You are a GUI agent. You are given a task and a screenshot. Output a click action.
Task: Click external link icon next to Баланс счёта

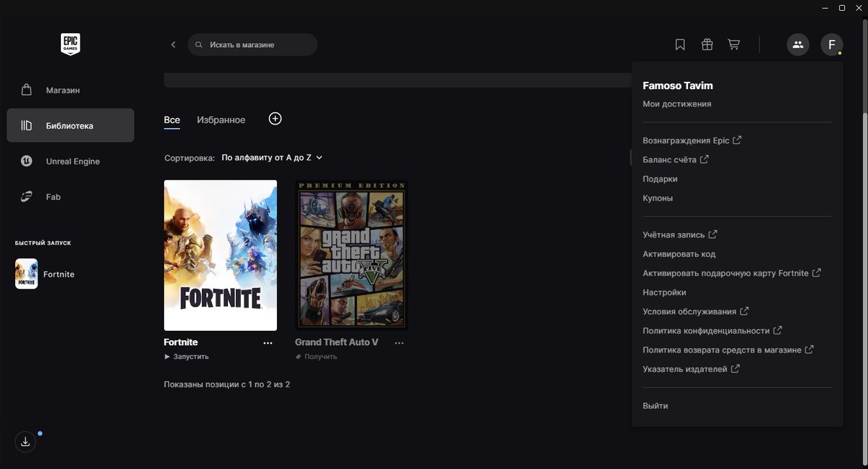point(705,159)
